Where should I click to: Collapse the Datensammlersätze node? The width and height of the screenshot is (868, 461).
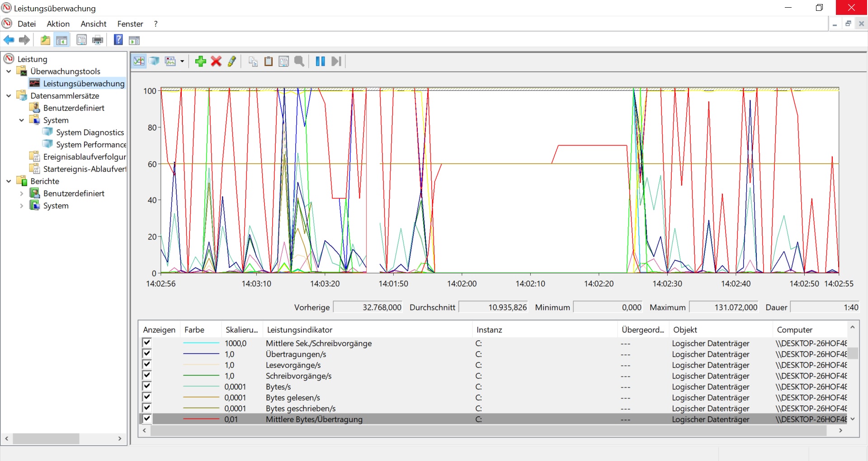[9, 96]
